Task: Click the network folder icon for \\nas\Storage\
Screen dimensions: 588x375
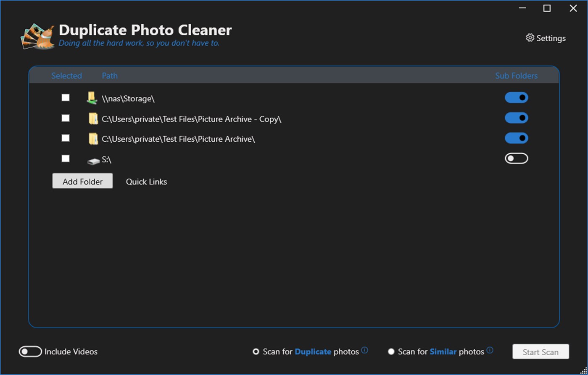Action: point(92,98)
